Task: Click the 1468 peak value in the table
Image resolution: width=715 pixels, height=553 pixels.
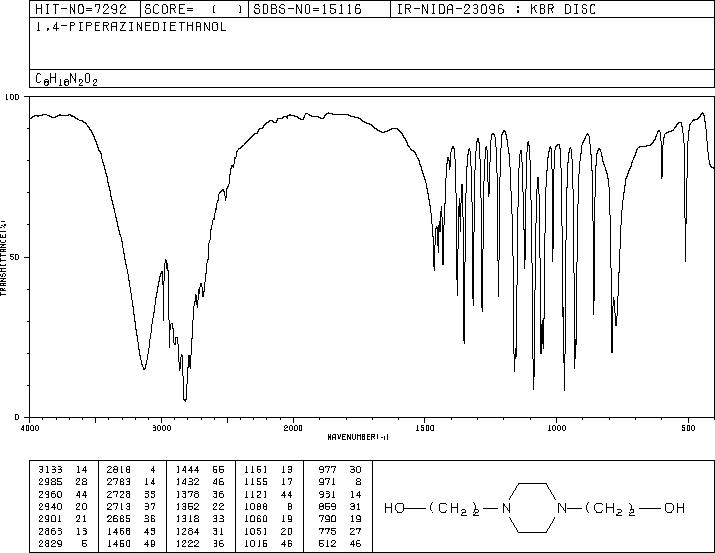Action: tap(119, 531)
